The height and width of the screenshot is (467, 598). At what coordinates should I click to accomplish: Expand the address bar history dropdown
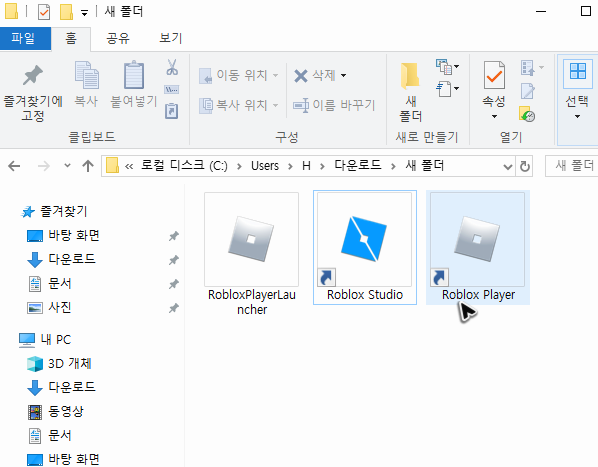508,167
